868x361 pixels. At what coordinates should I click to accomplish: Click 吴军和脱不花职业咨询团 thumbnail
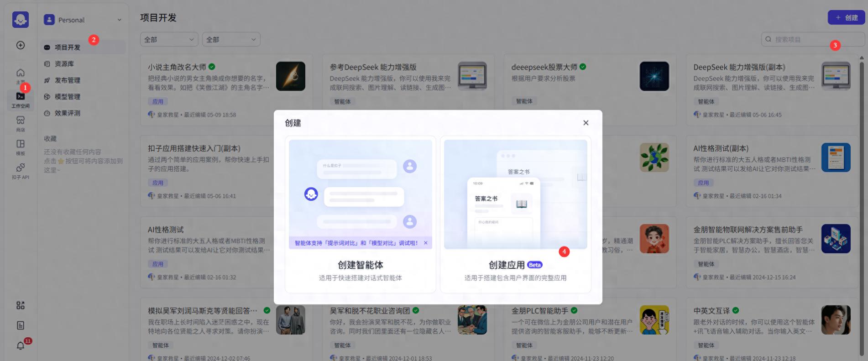point(472,320)
